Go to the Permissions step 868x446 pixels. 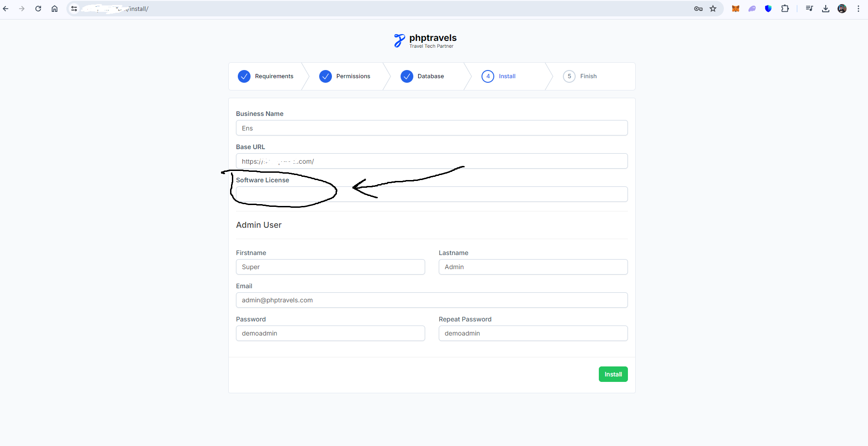click(353, 76)
